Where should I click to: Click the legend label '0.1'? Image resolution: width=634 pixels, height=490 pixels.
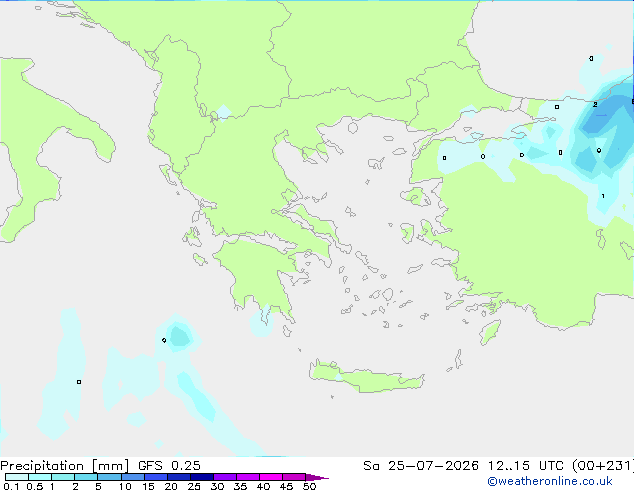(x=11, y=486)
